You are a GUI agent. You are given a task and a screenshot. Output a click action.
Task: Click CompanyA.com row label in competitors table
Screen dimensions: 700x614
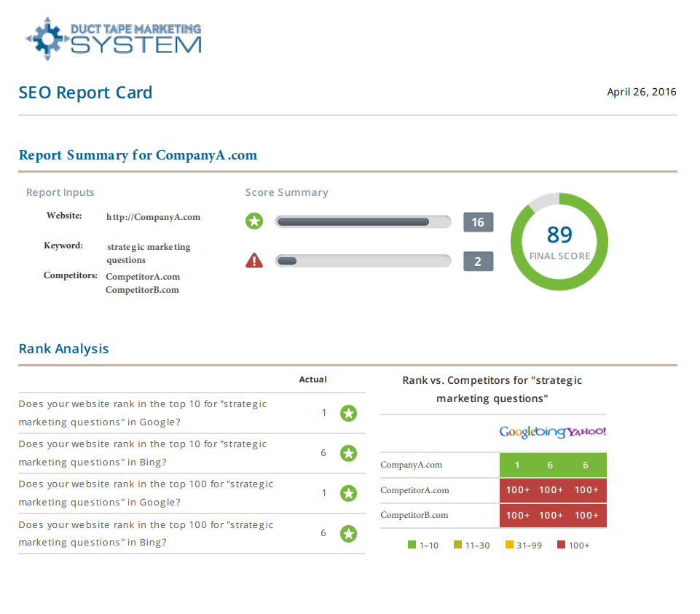coord(411,465)
